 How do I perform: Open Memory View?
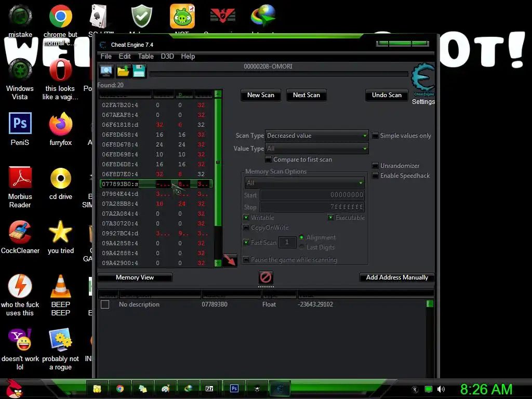pyautogui.click(x=135, y=277)
